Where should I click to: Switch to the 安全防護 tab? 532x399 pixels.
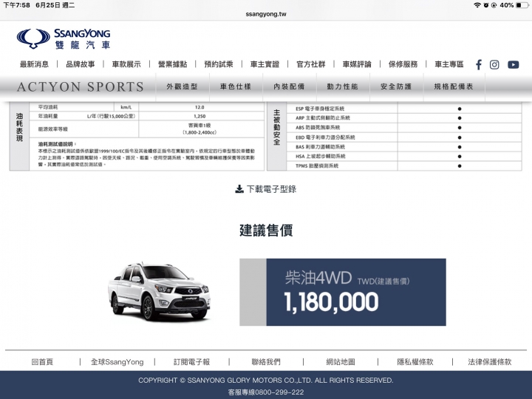[396, 87]
